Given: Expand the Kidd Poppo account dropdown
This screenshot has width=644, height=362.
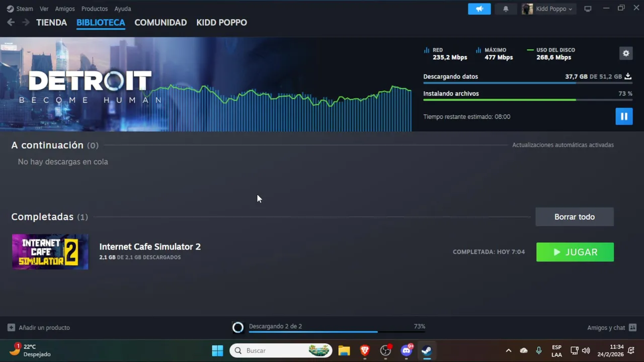Looking at the screenshot, I should (554, 9).
